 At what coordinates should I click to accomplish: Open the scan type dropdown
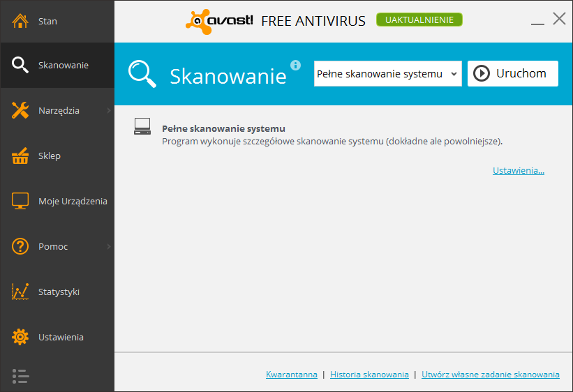coord(388,74)
